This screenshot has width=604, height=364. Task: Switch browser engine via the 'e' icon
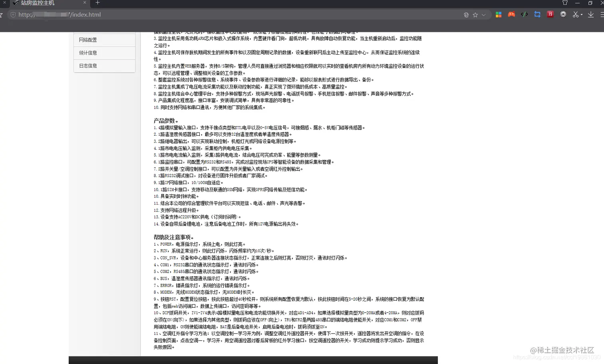tap(466, 15)
